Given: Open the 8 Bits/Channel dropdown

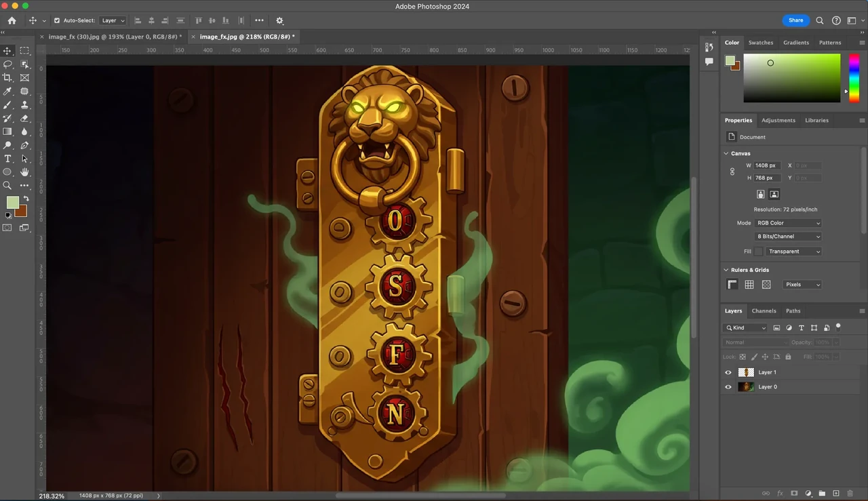Looking at the screenshot, I should pos(788,237).
